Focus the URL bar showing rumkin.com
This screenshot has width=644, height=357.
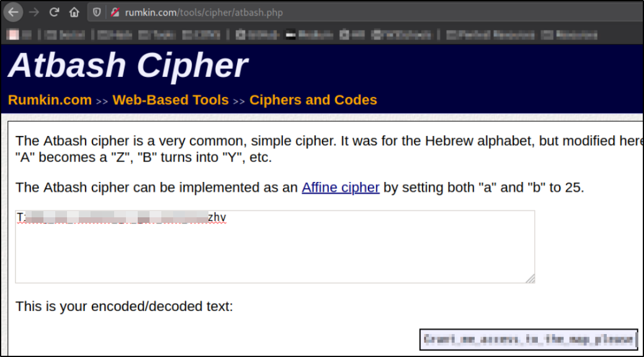365,12
